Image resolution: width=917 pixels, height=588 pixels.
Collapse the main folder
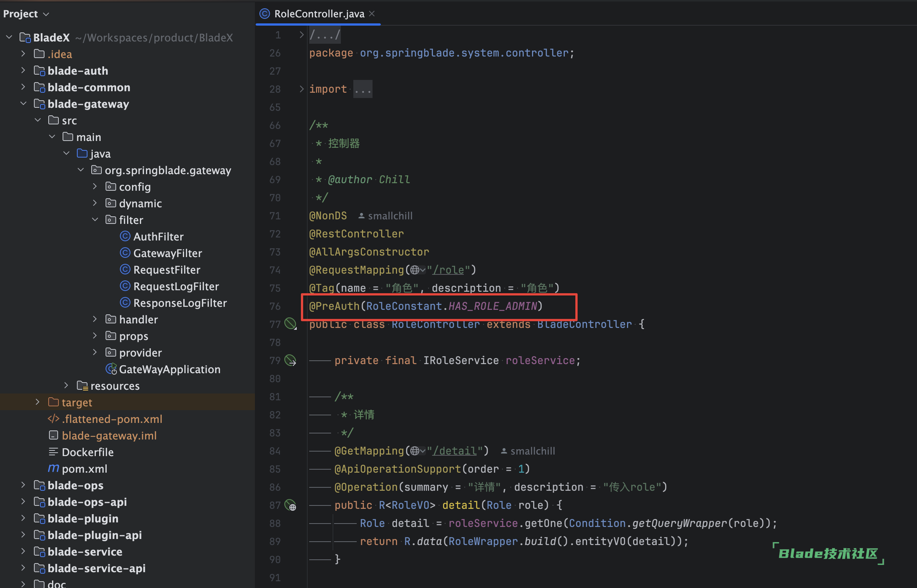click(52, 137)
